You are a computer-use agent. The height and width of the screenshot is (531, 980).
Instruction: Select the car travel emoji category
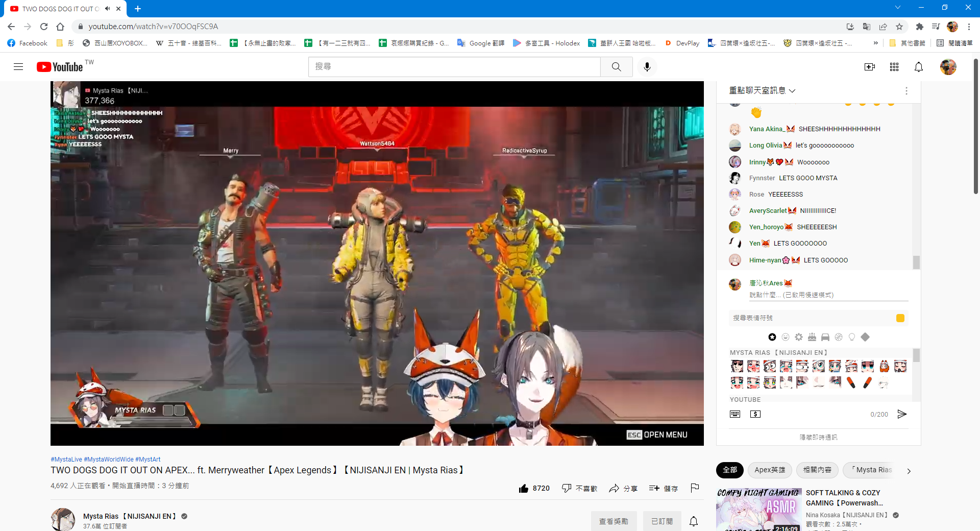click(x=825, y=337)
